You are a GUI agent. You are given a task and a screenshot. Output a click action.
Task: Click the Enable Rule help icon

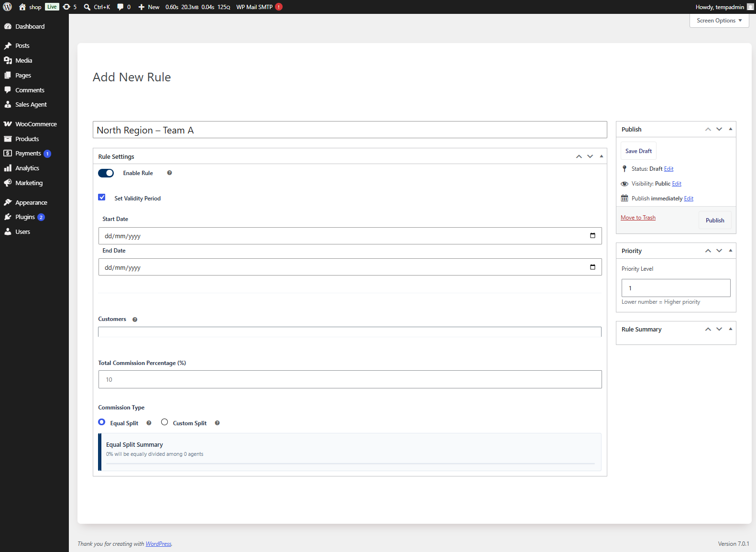(169, 173)
